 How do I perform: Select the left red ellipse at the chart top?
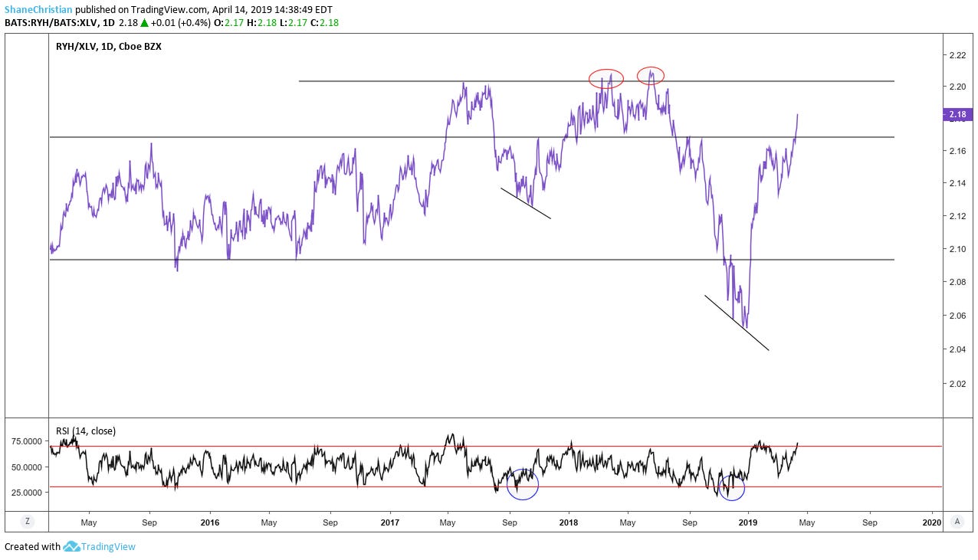(606, 78)
